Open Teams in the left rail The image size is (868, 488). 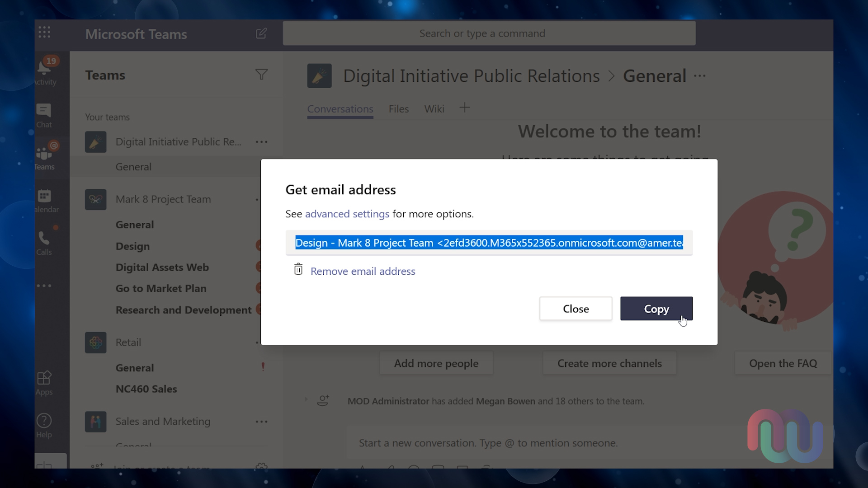pos(44,156)
